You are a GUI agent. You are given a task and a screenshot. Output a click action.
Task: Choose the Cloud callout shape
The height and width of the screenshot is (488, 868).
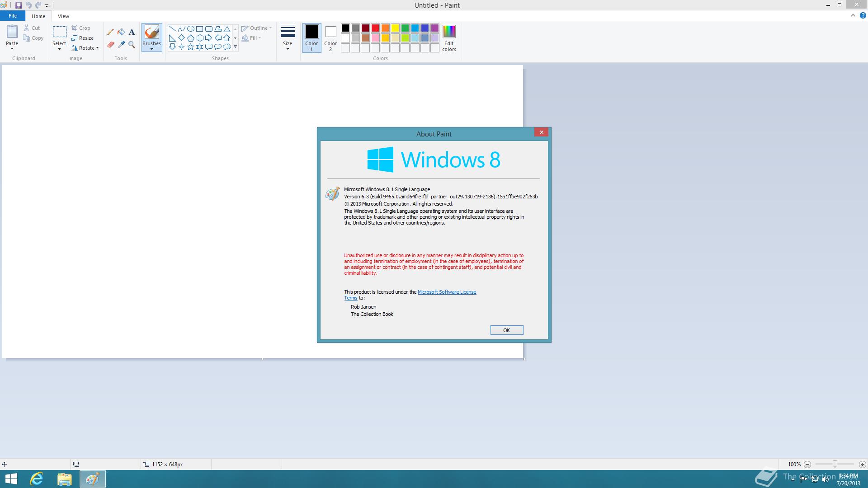pyautogui.click(x=226, y=47)
